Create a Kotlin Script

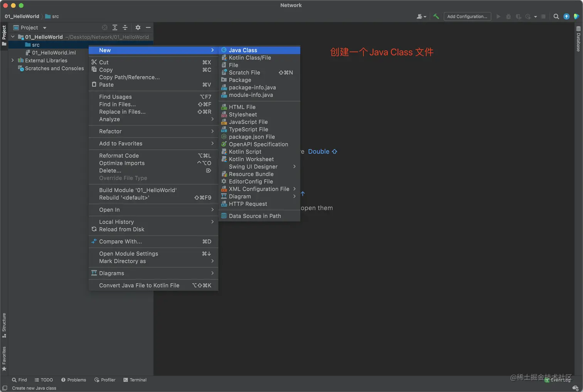[259, 152]
